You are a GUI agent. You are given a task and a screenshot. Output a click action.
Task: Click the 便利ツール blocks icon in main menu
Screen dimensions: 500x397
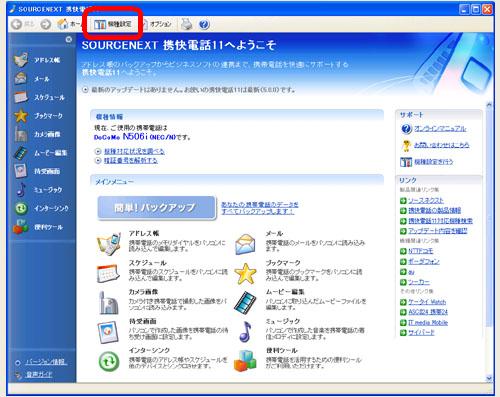click(245, 361)
